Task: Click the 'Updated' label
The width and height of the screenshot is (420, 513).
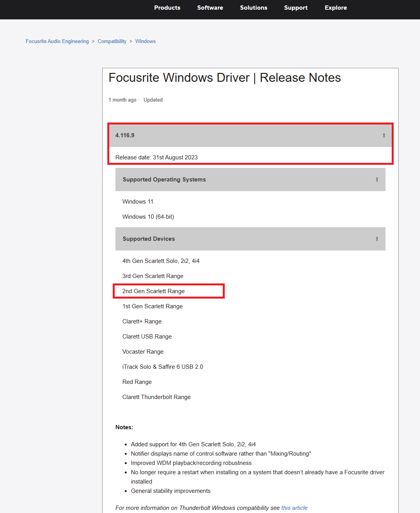Action: pyautogui.click(x=153, y=100)
